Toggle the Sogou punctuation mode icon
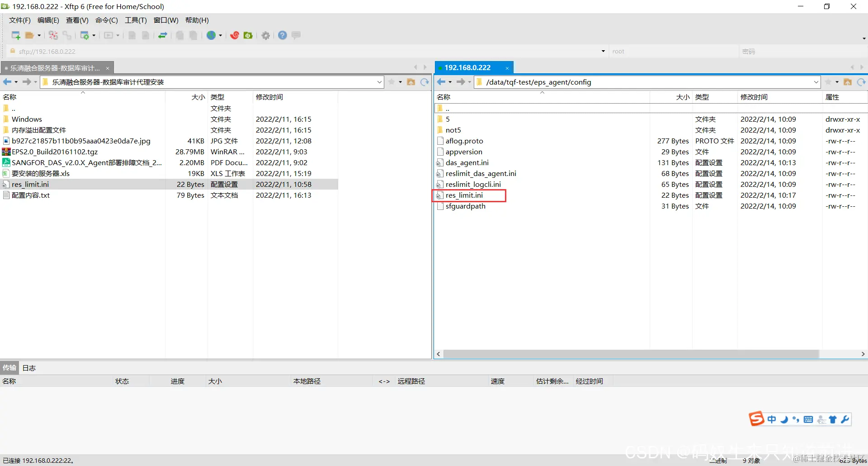Viewport: 868px width, 466px height. [x=796, y=419]
